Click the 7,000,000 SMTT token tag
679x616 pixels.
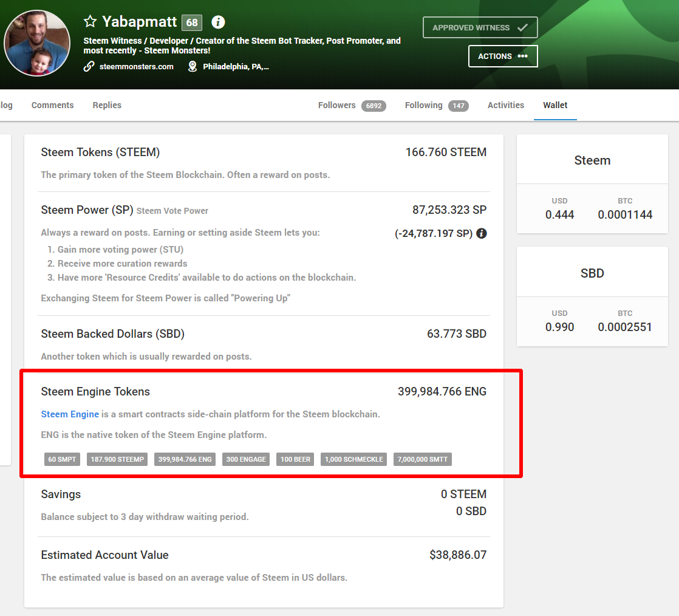[x=423, y=459]
